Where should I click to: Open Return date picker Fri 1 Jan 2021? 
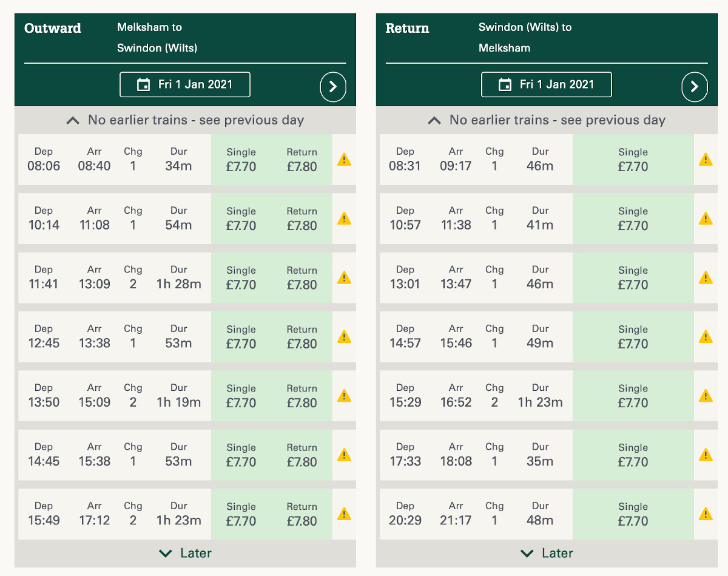[x=547, y=84]
